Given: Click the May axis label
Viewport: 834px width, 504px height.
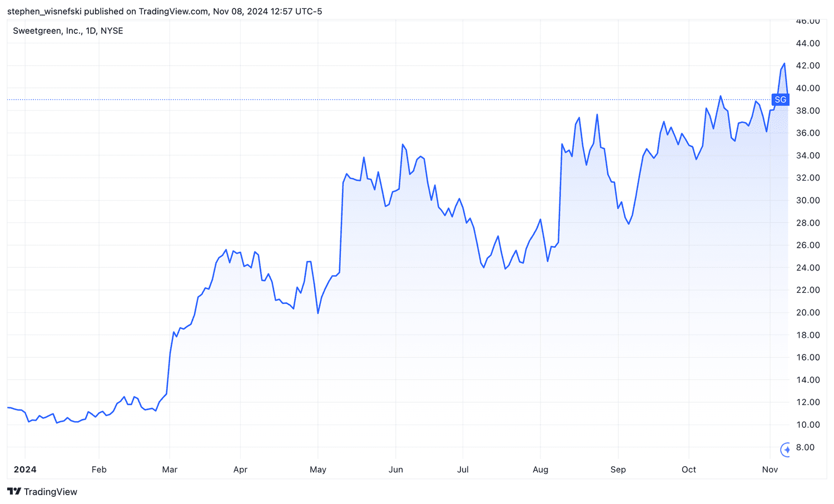Looking at the screenshot, I should (318, 470).
